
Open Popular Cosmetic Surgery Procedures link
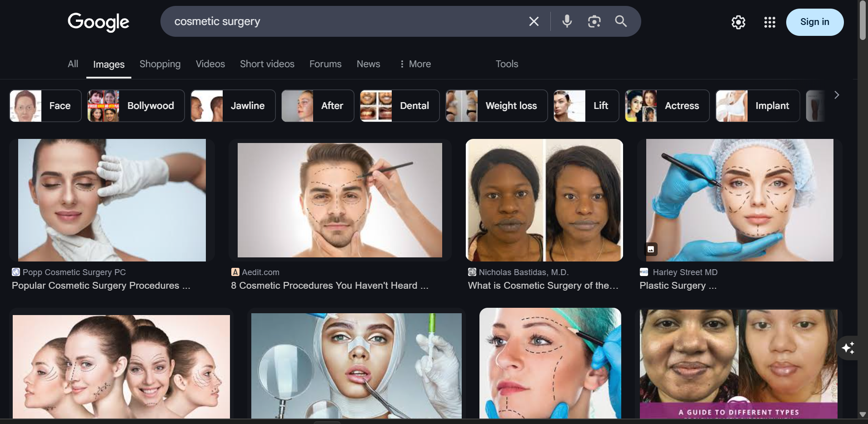click(101, 286)
